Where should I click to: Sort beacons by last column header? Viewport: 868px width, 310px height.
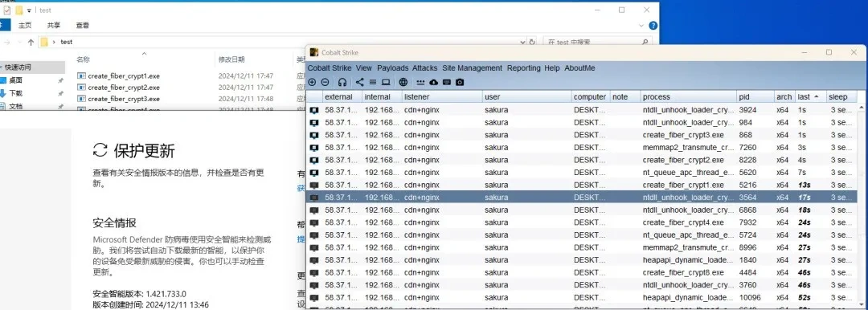tap(810, 97)
